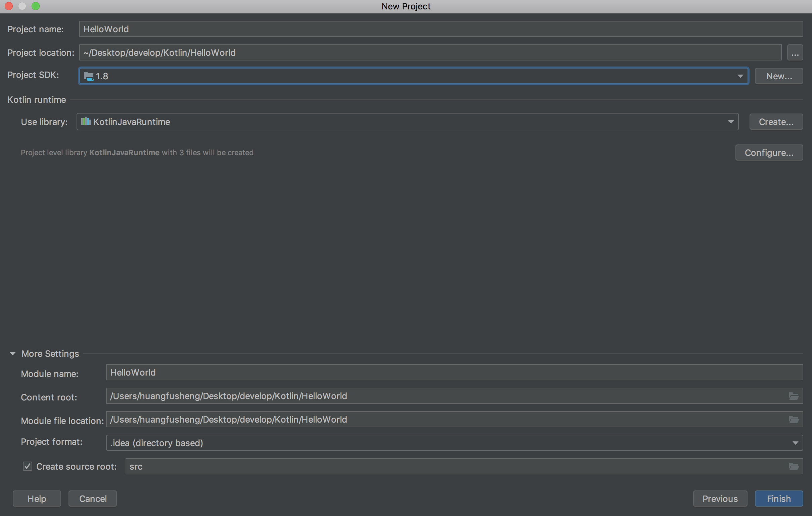The height and width of the screenshot is (516, 812).
Task: Open Help for this dialog
Action: point(37,499)
